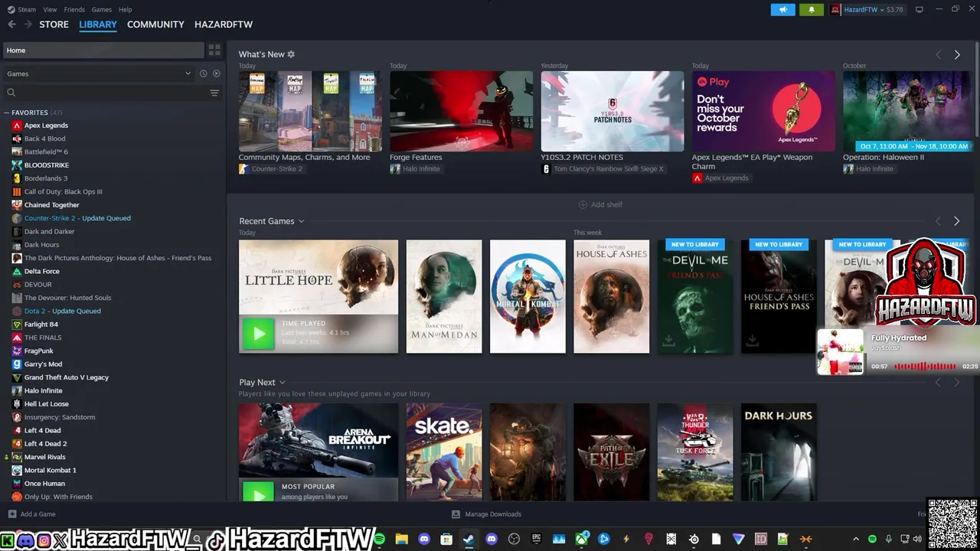Select the LIBRARY tab
Image resolution: width=980 pixels, height=551 pixels.
point(98,24)
